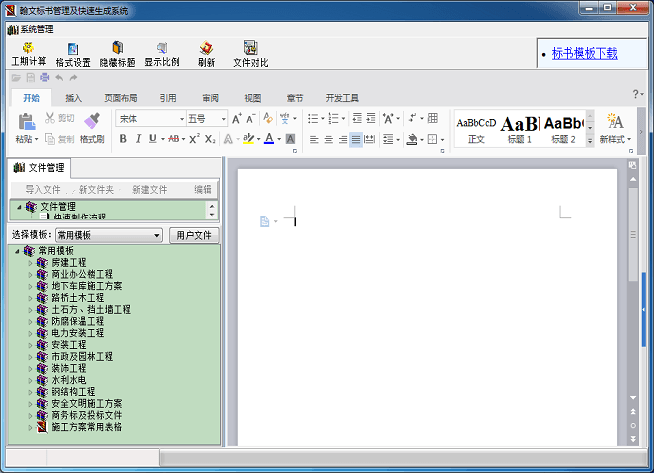Click the increase indent icon
The height and width of the screenshot is (473, 654).
coord(371,118)
